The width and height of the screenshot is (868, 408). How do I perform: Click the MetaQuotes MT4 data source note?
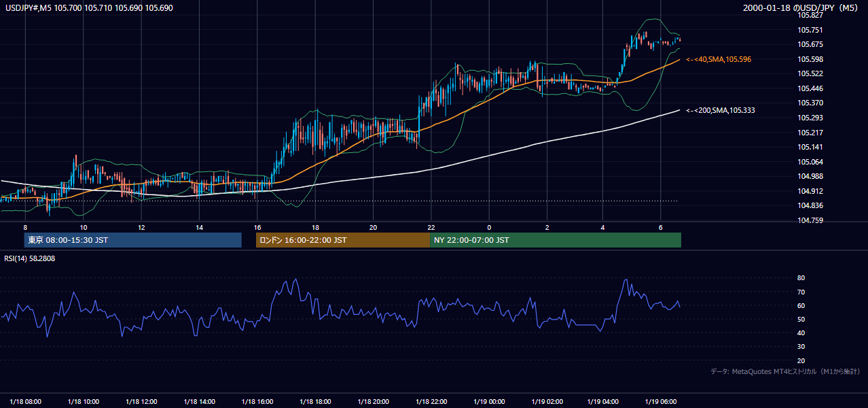[786, 372]
